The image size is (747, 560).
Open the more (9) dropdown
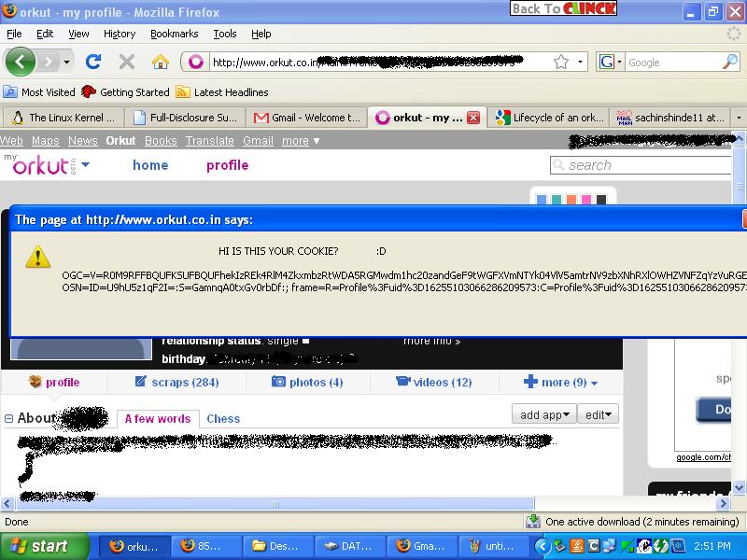pyautogui.click(x=561, y=382)
